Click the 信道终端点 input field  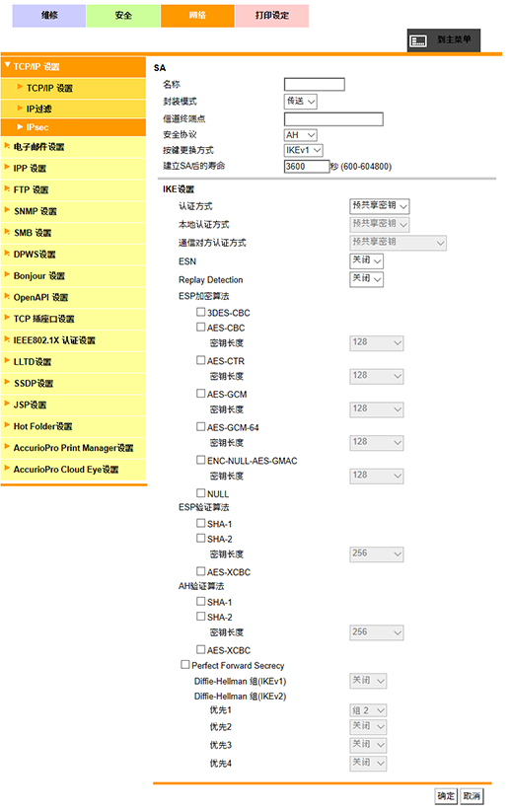click(x=333, y=119)
